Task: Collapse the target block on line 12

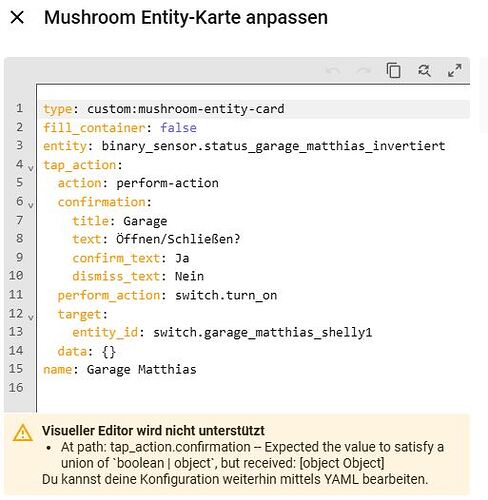Action: pos(30,317)
